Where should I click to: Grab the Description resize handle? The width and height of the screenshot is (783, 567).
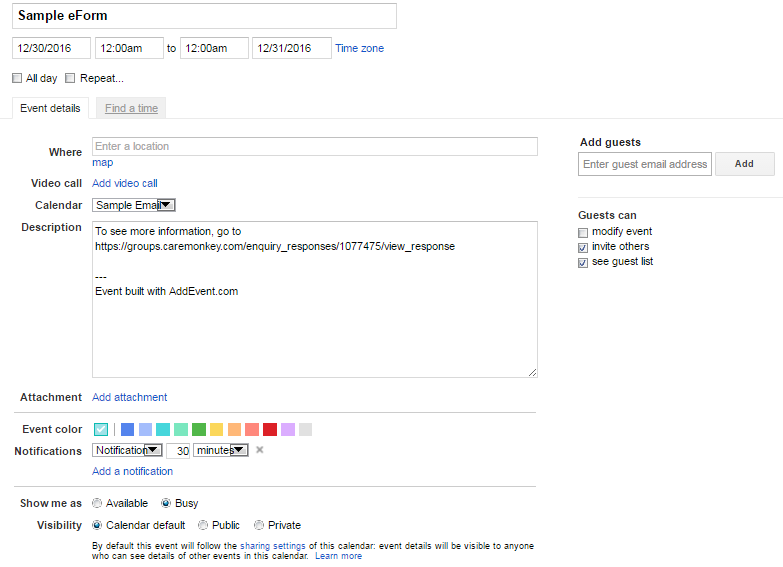pyautogui.click(x=532, y=373)
